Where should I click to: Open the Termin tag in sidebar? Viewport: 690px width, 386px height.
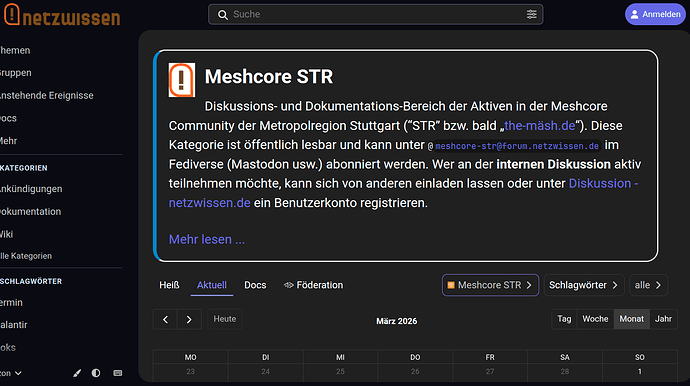coord(11,303)
